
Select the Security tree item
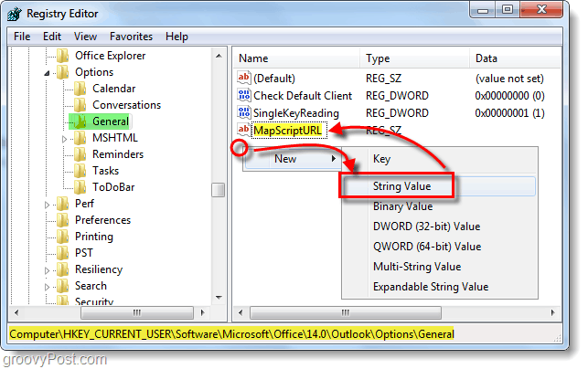pyautogui.click(x=94, y=301)
